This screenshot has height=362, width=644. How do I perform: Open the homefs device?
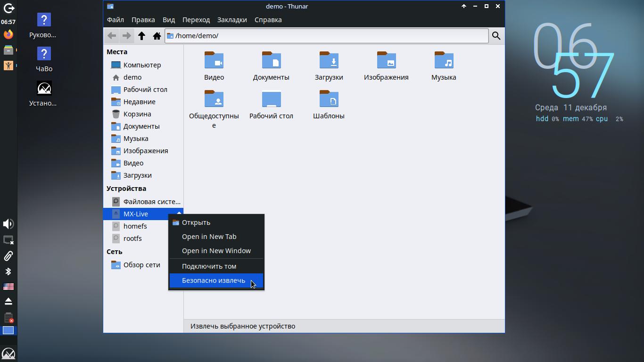coord(143,226)
